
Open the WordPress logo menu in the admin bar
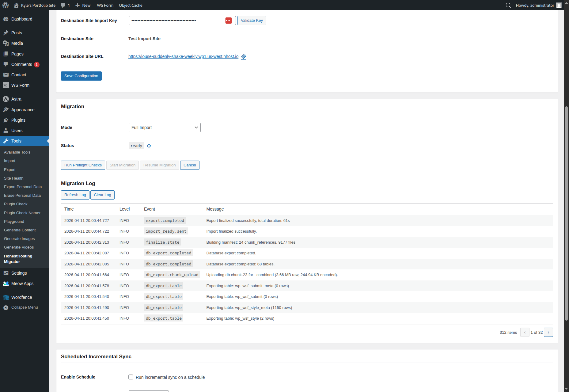coord(6,5)
